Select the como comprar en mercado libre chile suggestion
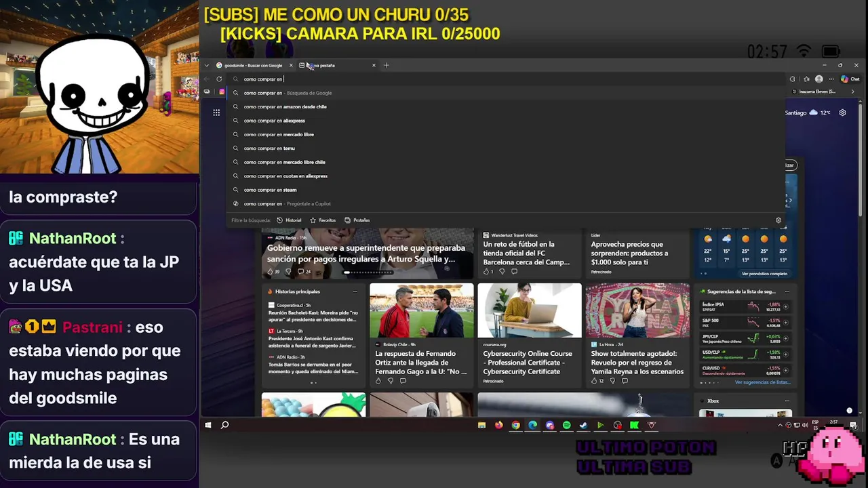This screenshot has width=868, height=488. (506, 162)
